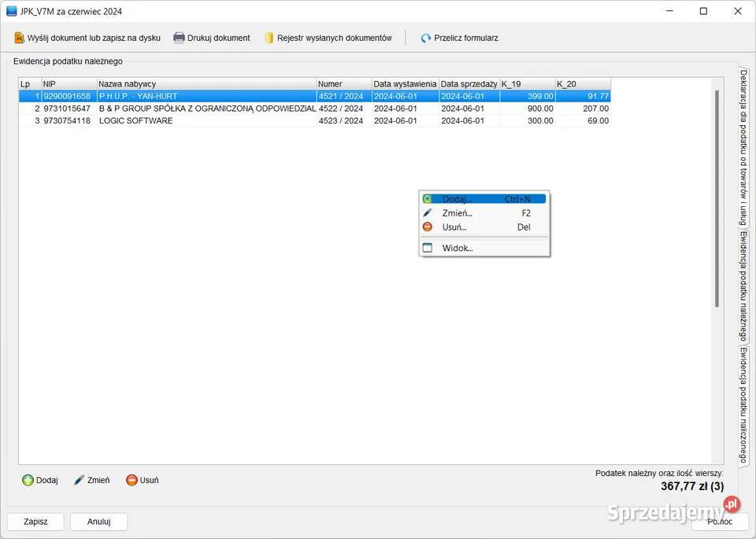Click green plus Dodaj icon below table
756x539 pixels.
point(28,480)
